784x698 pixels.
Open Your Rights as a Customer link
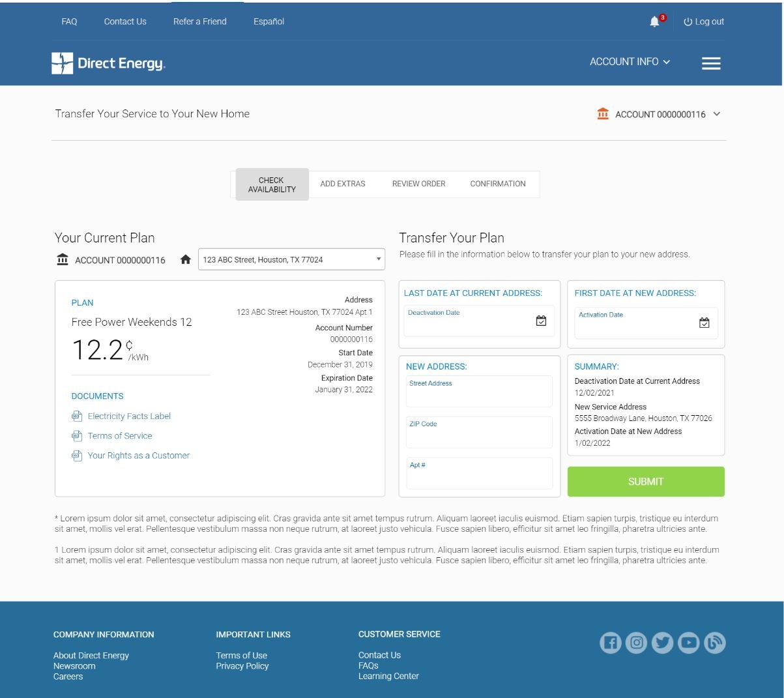pos(139,455)
